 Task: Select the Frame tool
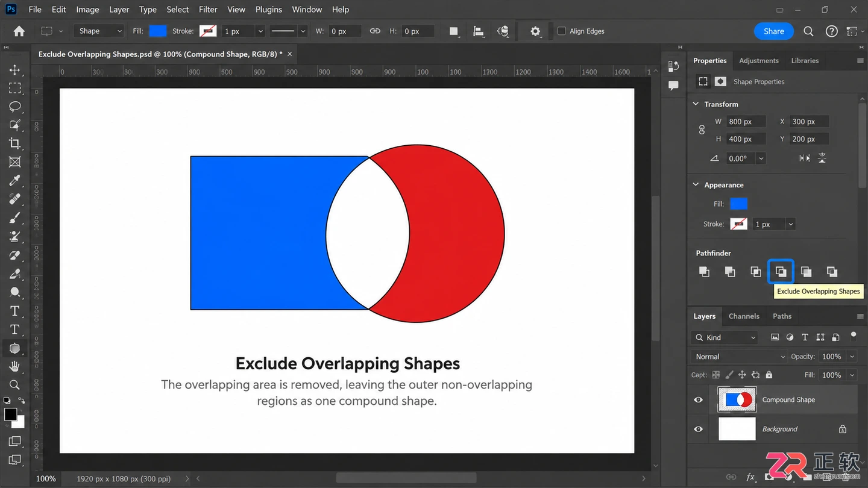14,161
